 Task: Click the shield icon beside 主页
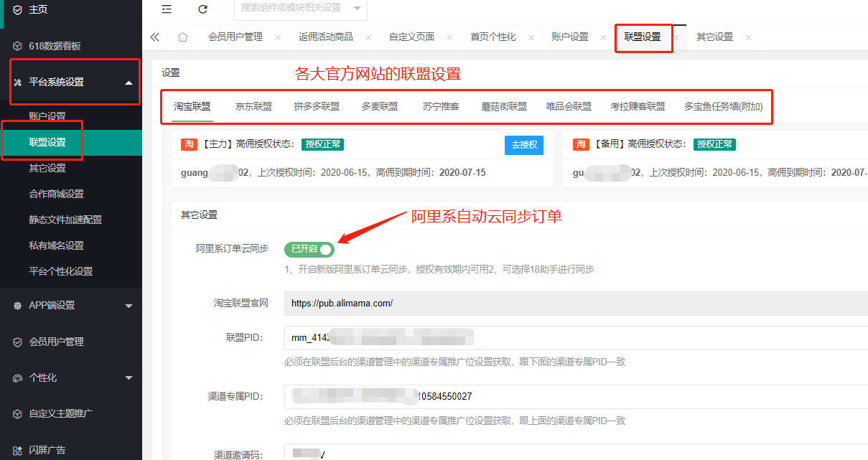click(x=17, y=9)
